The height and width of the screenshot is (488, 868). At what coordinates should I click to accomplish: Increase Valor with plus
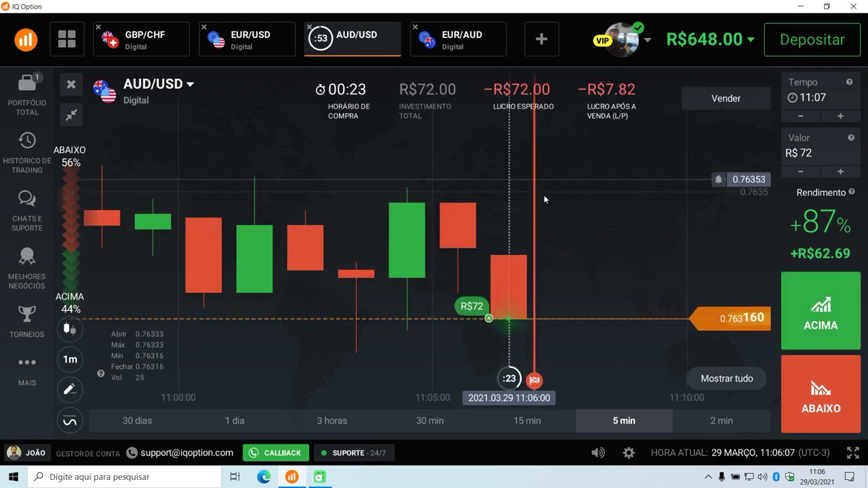pyautogui.click(x=840, y=171)
